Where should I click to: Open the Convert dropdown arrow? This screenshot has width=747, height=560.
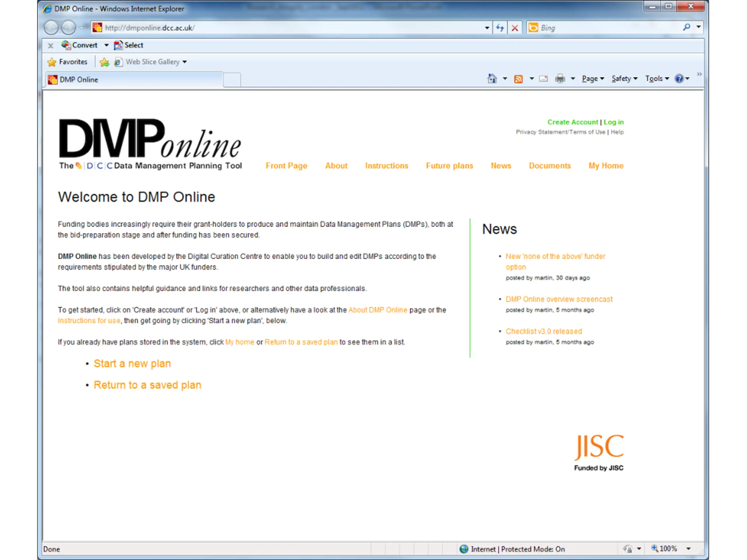click(106, 45)
